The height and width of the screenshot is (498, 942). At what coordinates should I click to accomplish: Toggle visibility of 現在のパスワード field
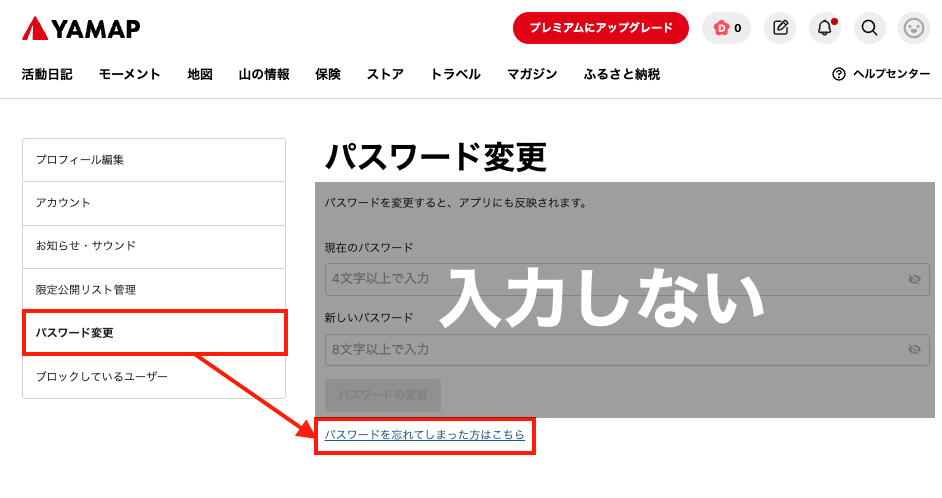[914, 279]
